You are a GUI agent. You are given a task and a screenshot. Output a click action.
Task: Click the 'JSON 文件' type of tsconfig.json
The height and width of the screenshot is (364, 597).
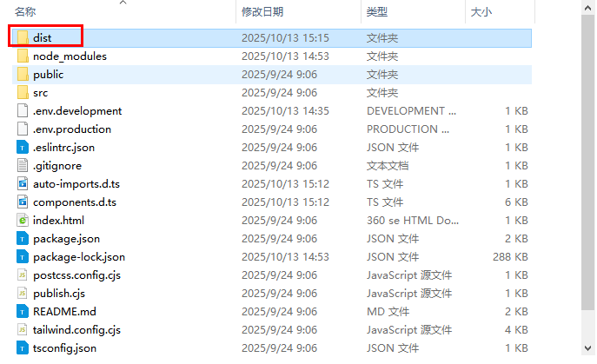[x=393, y=348]
